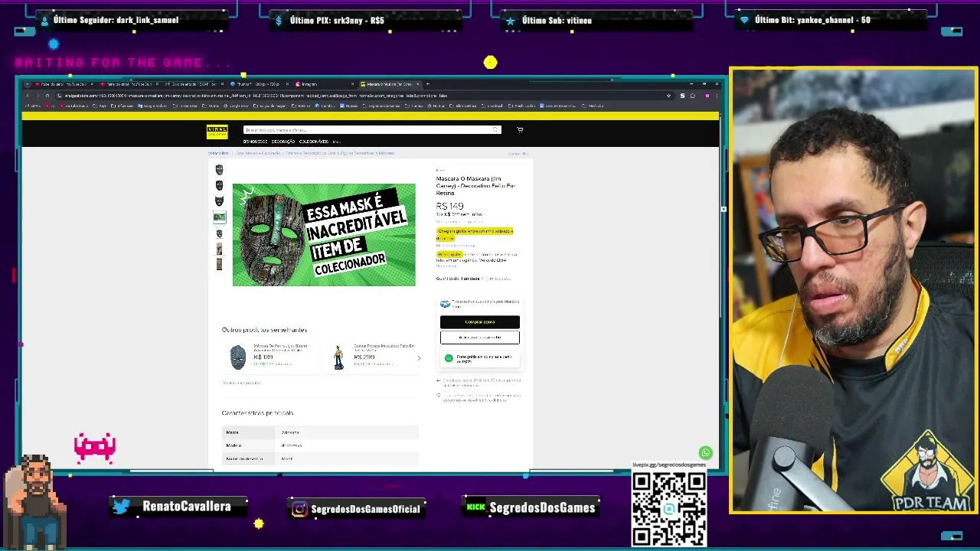The image size is (980, 551).
Task: Click the heart icon beside Último Bit
Action: tap(744, 21)
